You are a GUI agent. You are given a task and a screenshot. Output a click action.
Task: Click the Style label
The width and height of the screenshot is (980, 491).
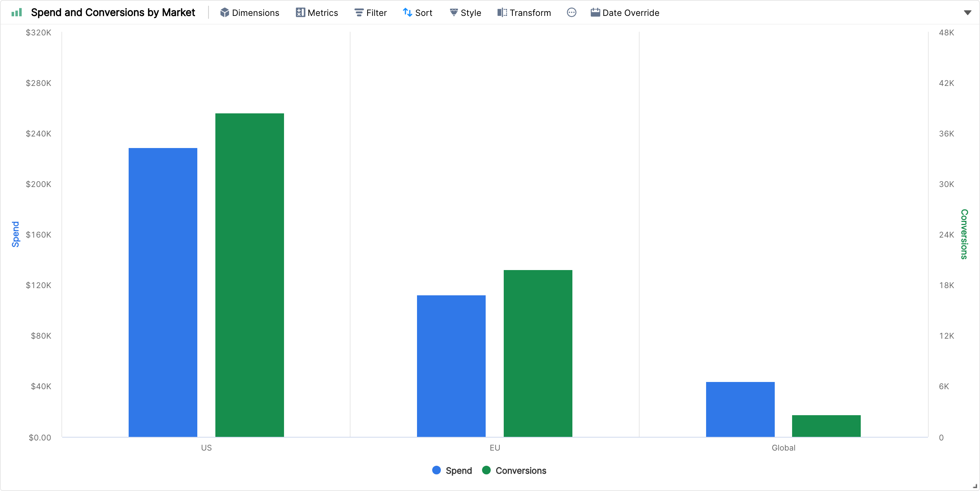tap(471, 13)
